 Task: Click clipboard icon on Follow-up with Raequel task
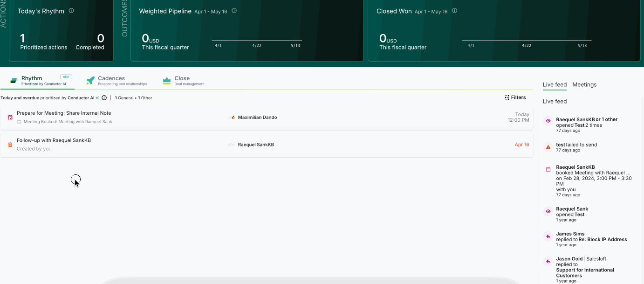10,145
